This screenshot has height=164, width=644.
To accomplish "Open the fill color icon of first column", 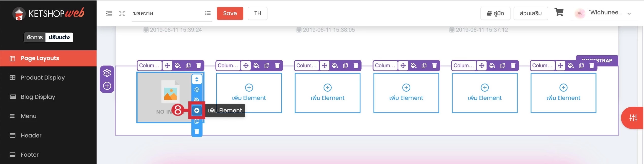I will click(x=178, y=65).
